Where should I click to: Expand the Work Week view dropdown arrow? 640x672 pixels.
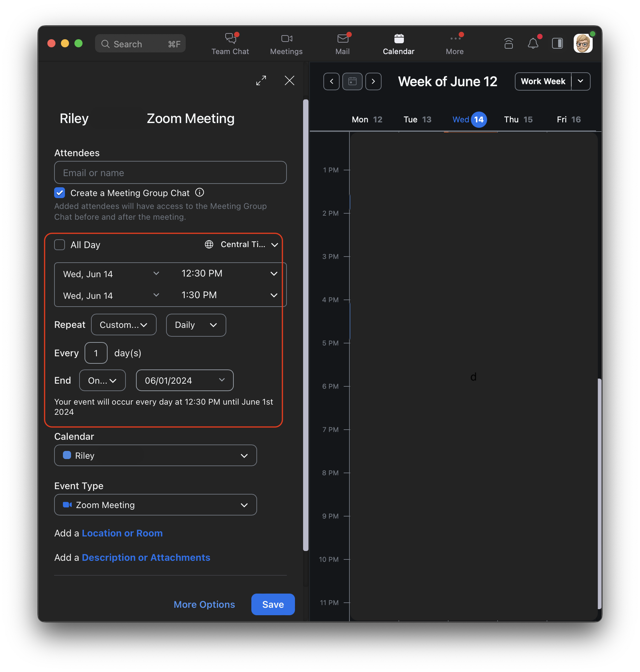tap(581, 81)
